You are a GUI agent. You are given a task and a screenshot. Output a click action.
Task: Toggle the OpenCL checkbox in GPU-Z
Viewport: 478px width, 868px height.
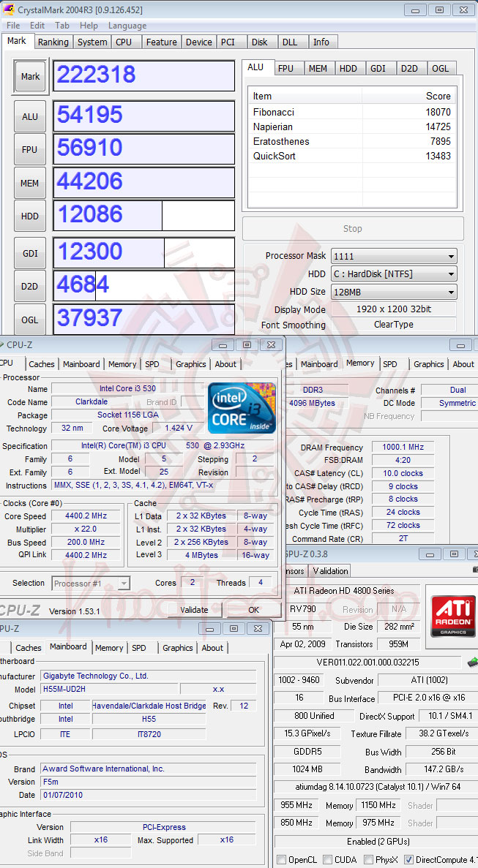(281, 860)
